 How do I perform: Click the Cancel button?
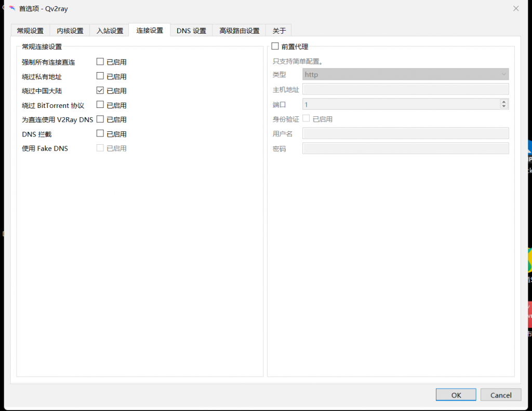[500, 395]
